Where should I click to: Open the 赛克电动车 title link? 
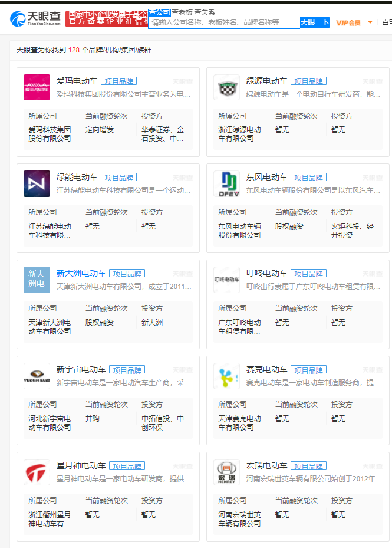266,369
